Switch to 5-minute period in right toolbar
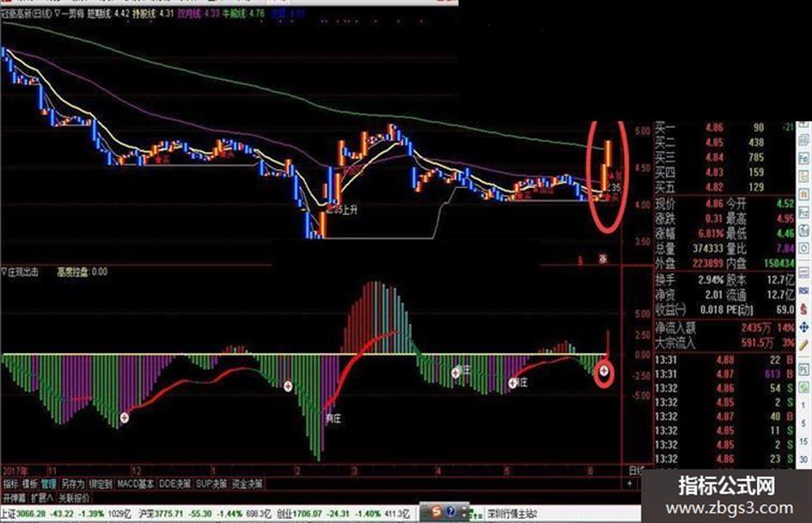This screenshot has width=812, height=523. tap(803, 423)
